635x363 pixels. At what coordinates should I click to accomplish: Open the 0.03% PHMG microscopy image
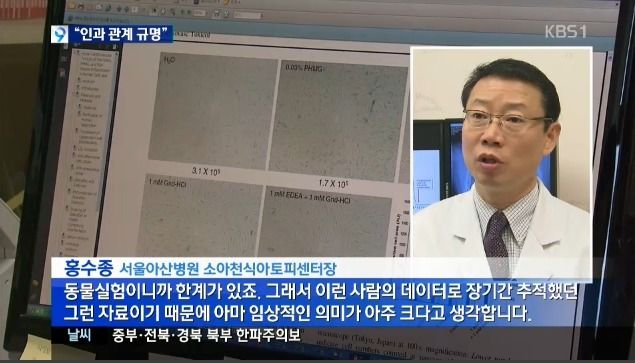338,121
